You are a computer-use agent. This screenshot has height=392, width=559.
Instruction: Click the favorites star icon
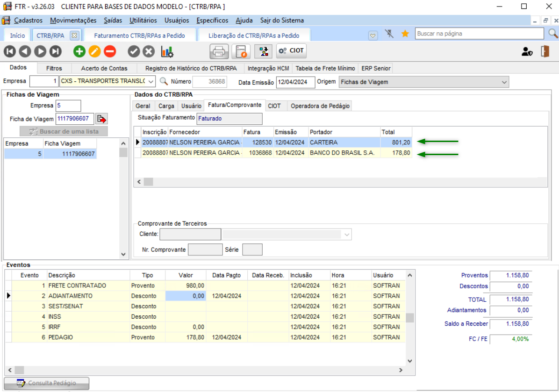click(405, 34)
